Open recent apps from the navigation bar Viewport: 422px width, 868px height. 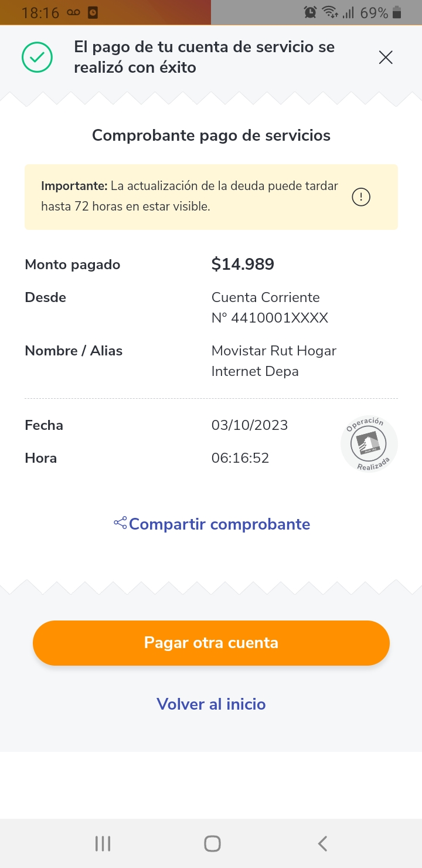[x=103, y=843]
